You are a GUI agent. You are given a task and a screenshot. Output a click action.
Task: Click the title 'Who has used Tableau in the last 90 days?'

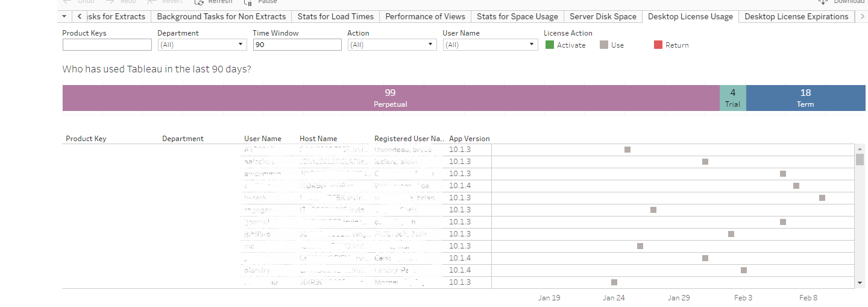click(157, 69)
